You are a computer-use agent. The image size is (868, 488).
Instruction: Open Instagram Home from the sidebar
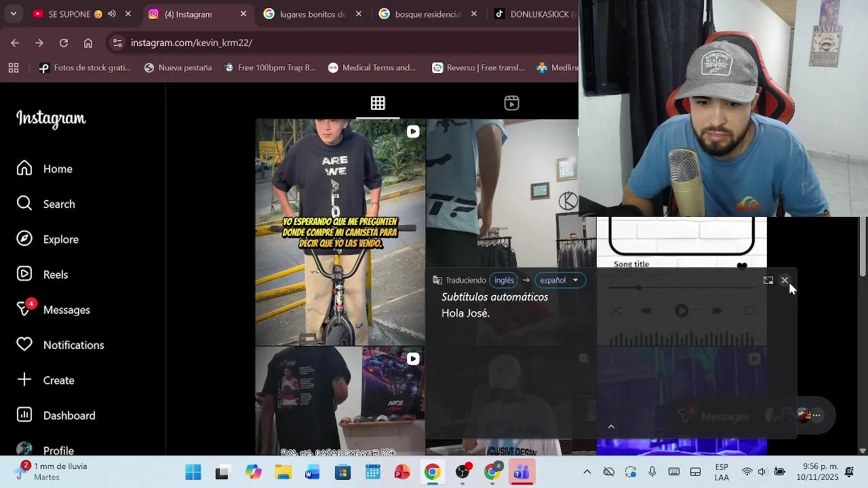point(45,169)
